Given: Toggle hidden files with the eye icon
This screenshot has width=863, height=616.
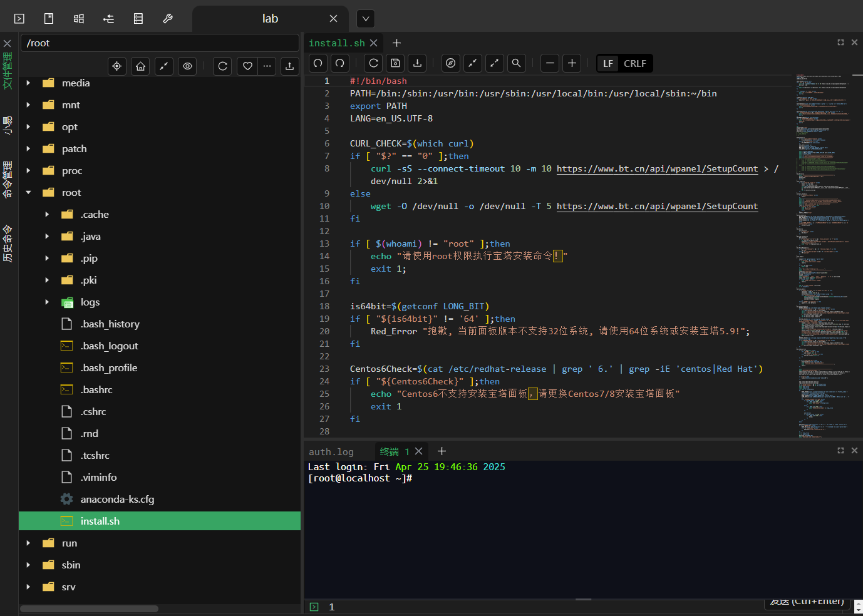Looking at the screenshot, I should point(187,66).
